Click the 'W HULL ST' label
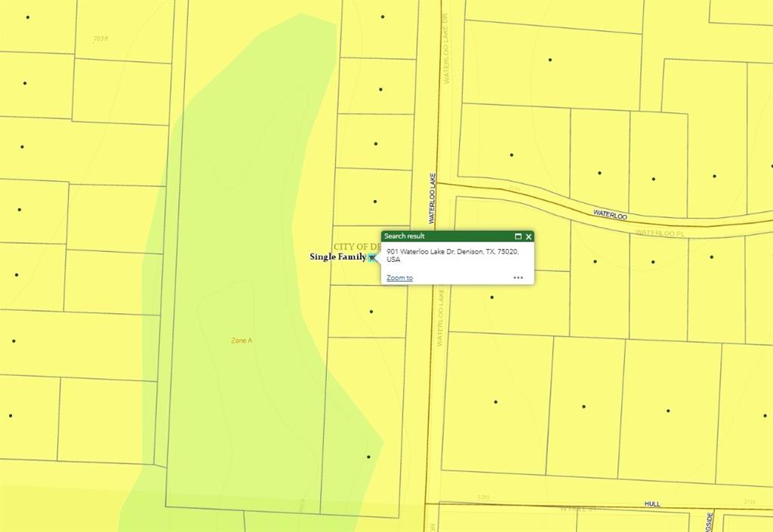The width and height of the screenshot is (773, 532). [x=578, y=509]
